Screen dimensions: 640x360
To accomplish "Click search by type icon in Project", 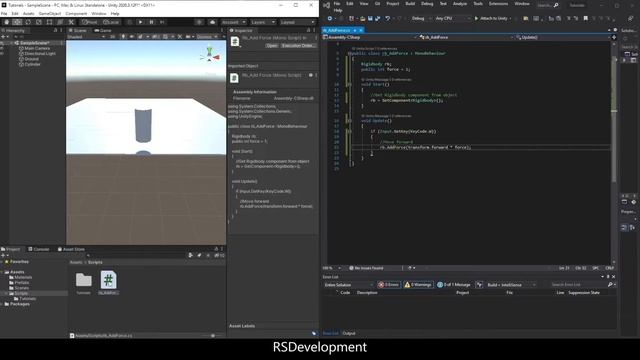I will tap(191, 256).
